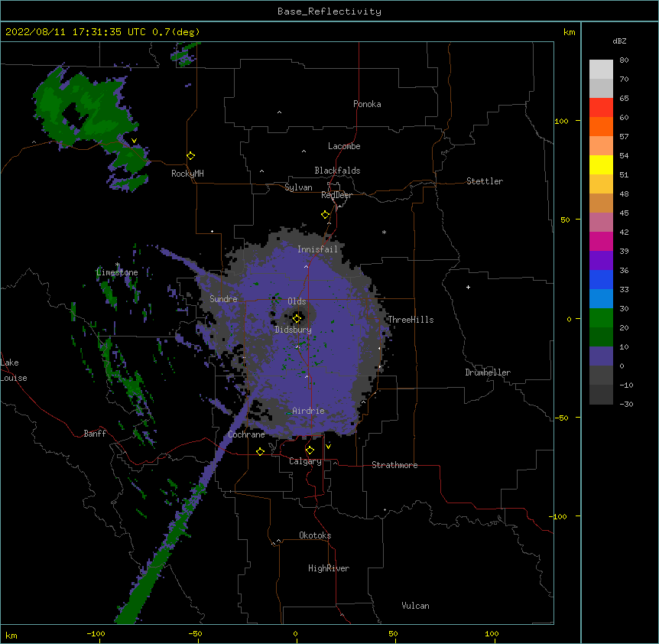Click the Lake Louise label
Screen dimensions: 659x644
click(x=14, y=370)
